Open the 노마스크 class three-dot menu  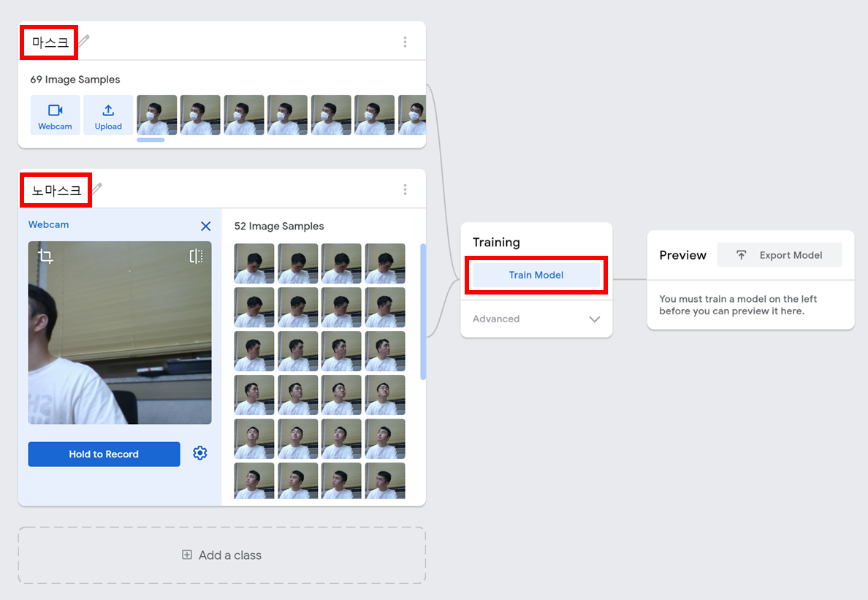point(405,190)
